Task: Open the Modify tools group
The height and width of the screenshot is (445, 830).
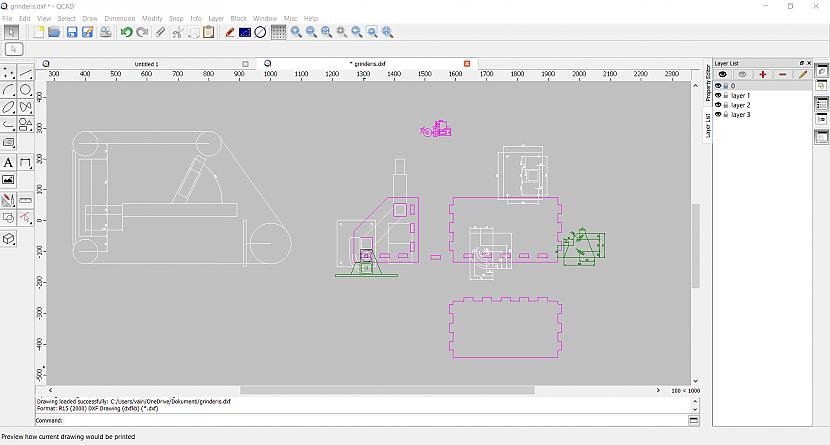Action: (x=8, y=200)
